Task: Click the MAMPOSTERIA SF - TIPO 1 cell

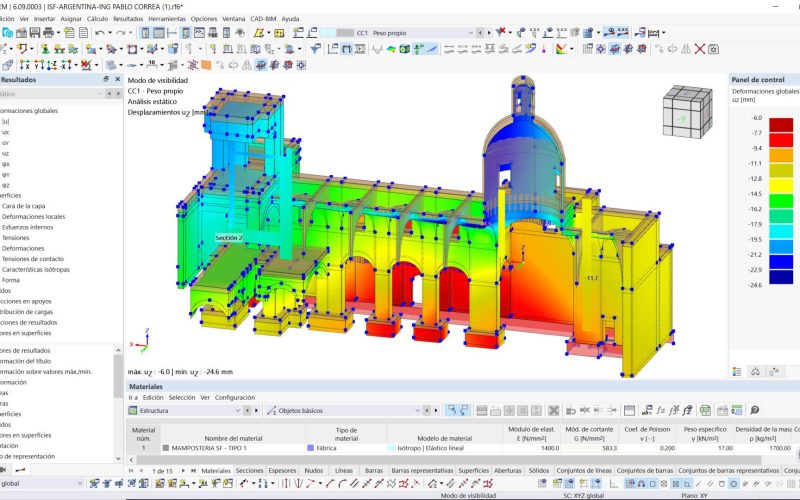Action: (x=234, y=448)
